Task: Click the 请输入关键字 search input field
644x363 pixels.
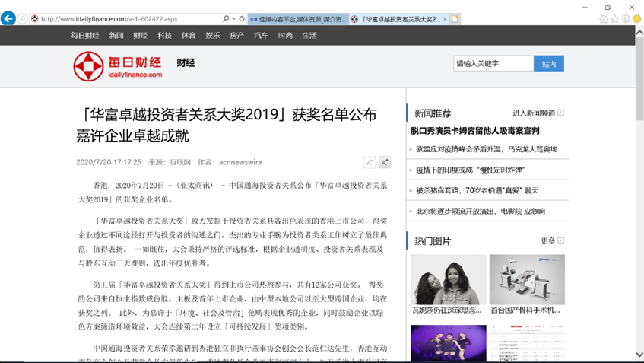Action: click(493, 64)
